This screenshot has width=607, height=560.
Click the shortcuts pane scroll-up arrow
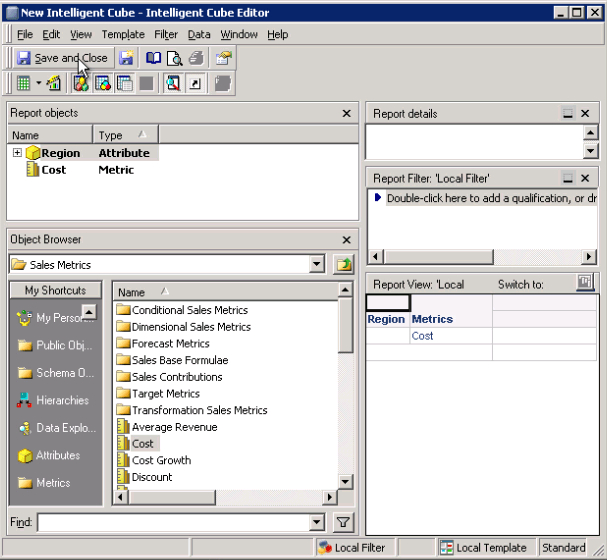tap(89, 312)
